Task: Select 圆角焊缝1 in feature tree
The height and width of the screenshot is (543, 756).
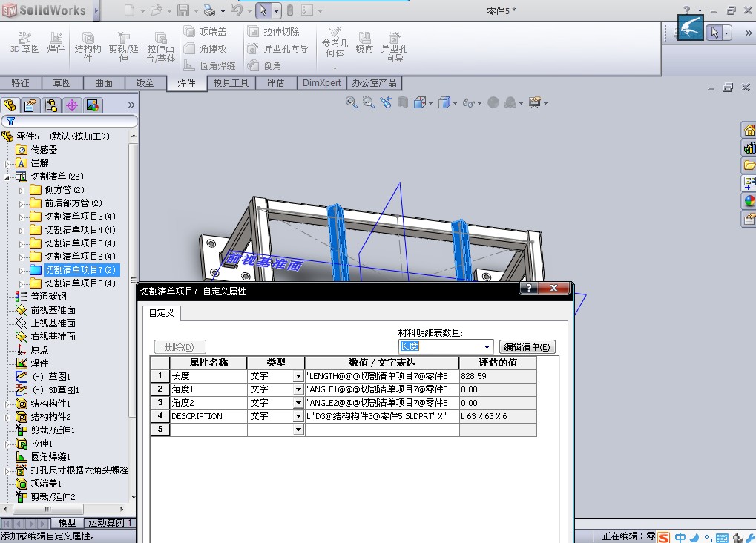Action: [43, 457]
